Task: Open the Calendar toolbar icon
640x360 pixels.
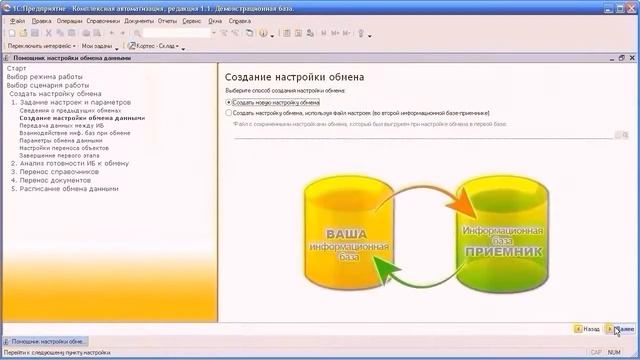Action: pos(298,33)
